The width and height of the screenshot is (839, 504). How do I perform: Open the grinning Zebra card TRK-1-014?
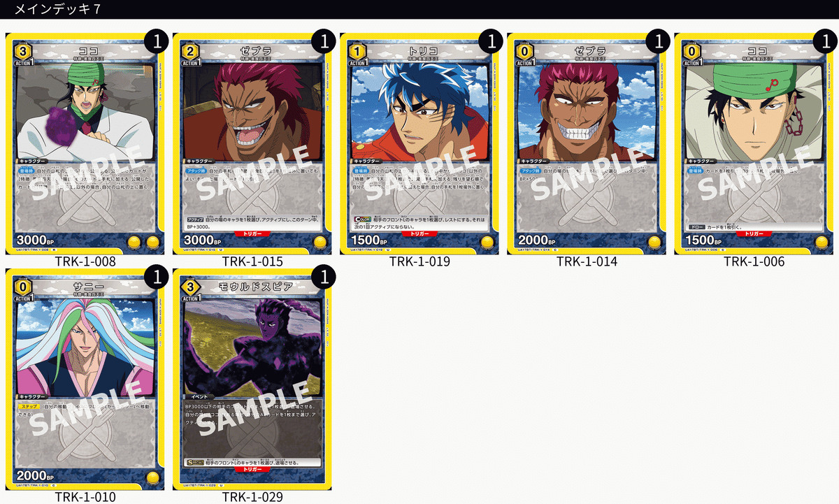[x=586, y=143]
